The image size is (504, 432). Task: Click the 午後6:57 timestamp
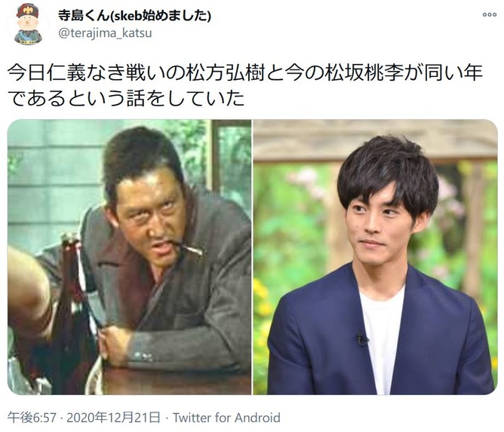click(x=32, y=418)
